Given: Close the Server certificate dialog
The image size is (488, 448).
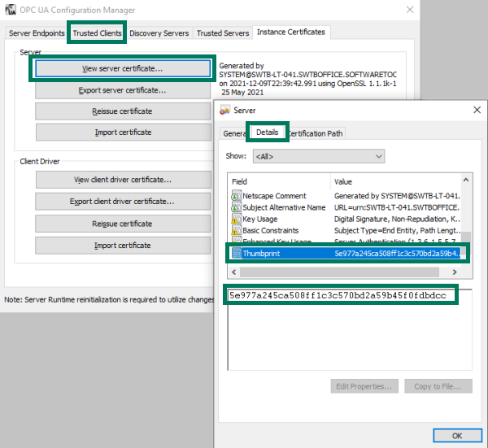Looking at the screenshot, I should (477, 110).
